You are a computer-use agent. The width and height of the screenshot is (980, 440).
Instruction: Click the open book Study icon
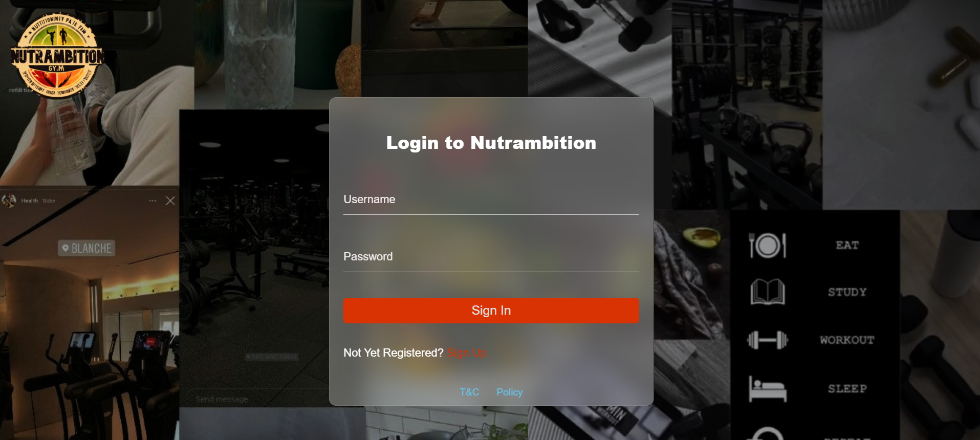pyautogui.click(x=767, y=292)
